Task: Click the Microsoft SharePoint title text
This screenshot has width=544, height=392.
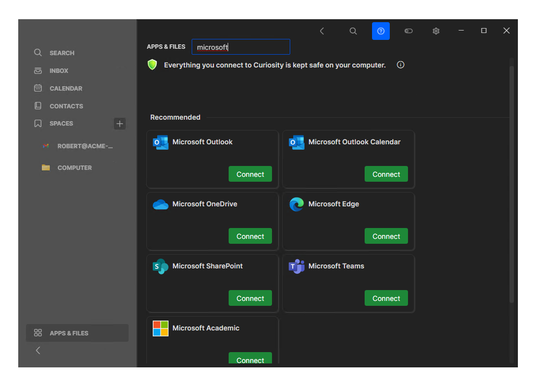Action: (x=207, y=266)
